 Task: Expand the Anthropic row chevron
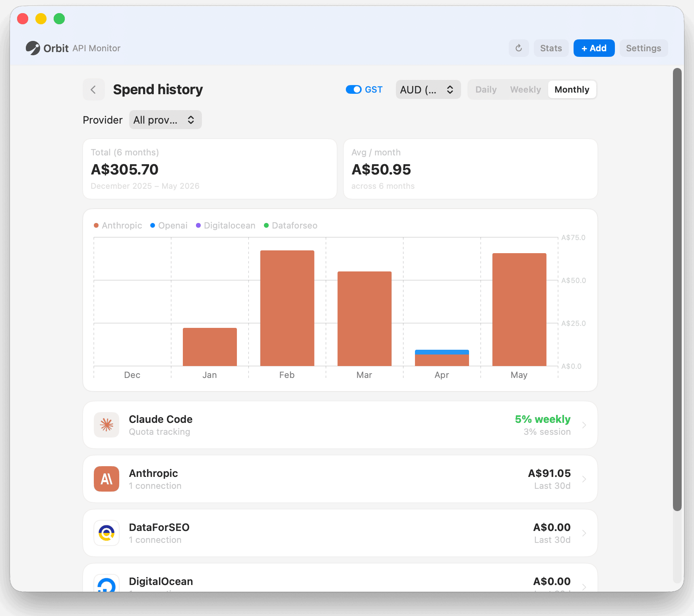tap(584, 479)
